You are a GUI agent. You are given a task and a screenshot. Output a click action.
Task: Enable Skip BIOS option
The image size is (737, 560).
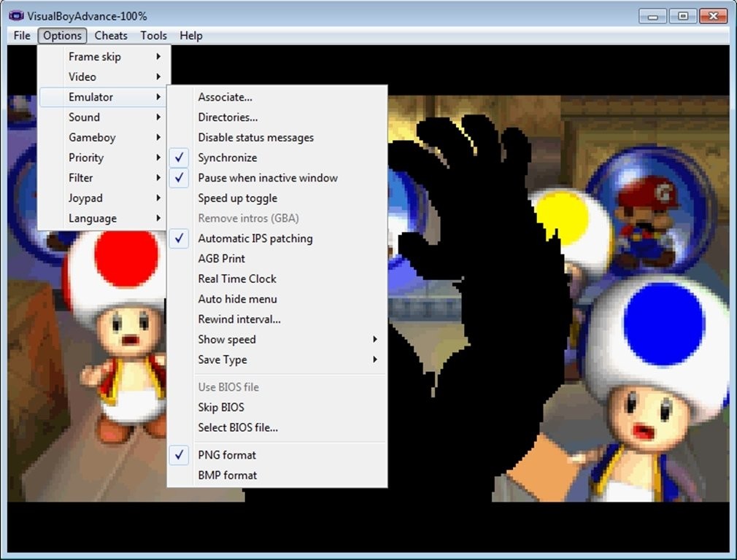(277, 408)
